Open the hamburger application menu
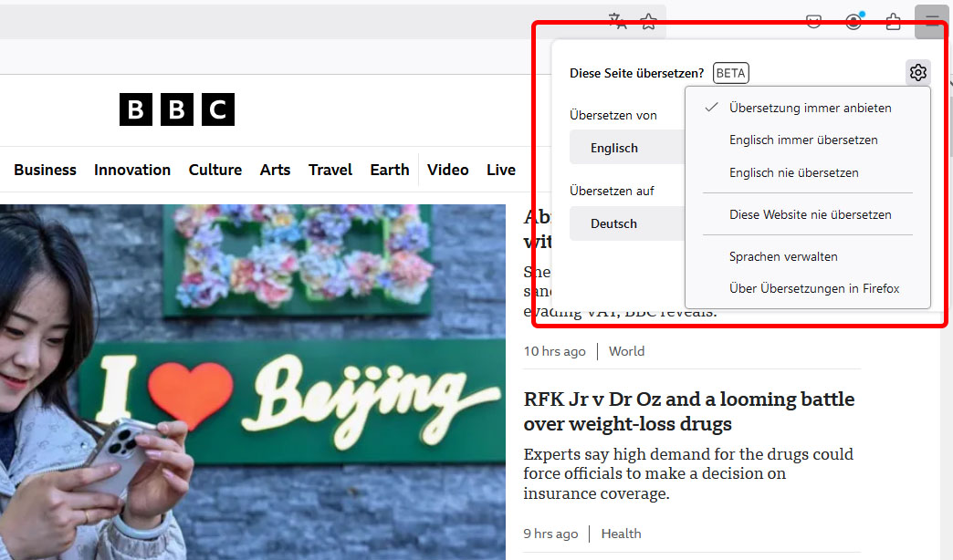The width and height of the screenshot is (953, 560). tap(930, 21)
